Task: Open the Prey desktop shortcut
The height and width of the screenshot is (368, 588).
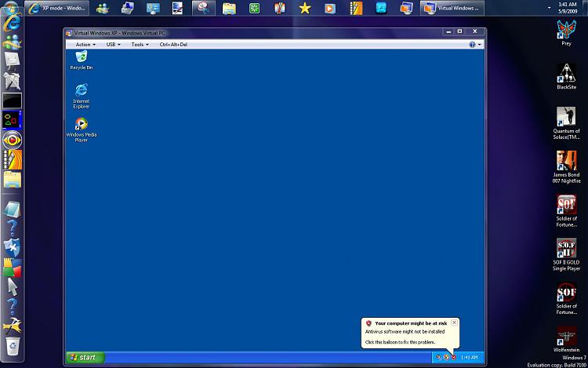Action: (x=566, y=33)
